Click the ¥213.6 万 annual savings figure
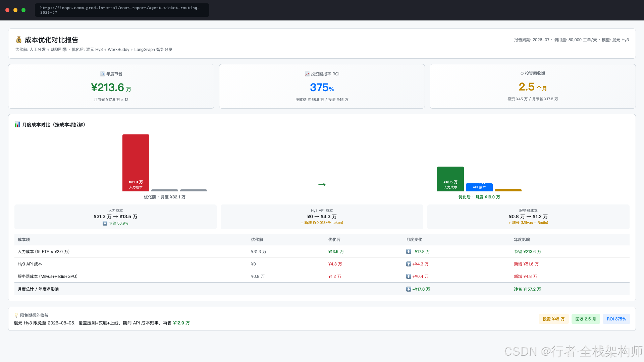Image resolution: width=644 pixels, height=362 pixels. [111, 87]
